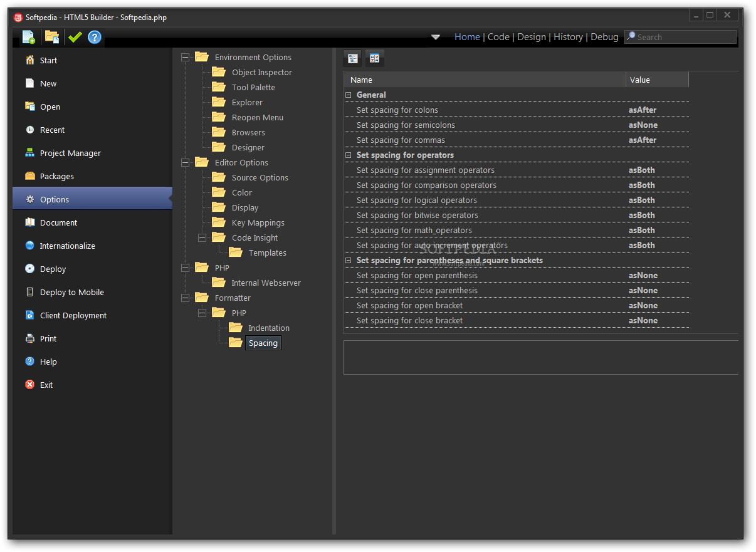756x552 pixels.
Task: Collapse the top-level PHP tree node
Action: click(185, 268)
